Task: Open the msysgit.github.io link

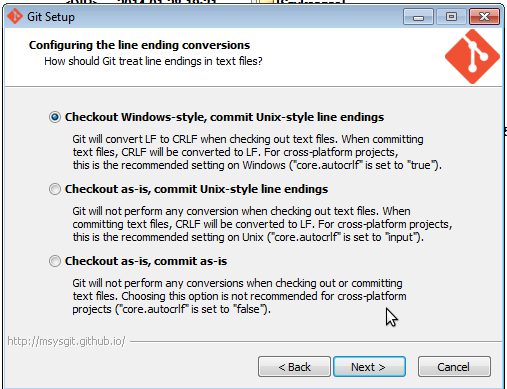Action: [66, 341]
